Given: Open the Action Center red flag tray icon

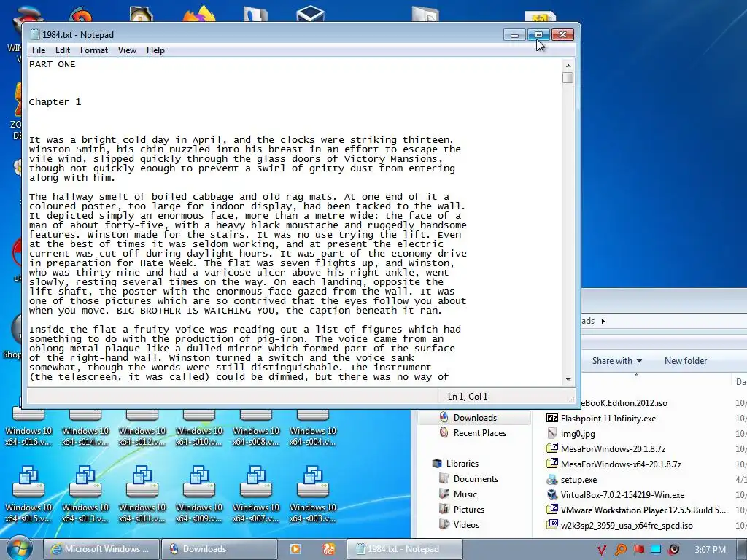Looking at the screenshot, I should click(638, 550).
